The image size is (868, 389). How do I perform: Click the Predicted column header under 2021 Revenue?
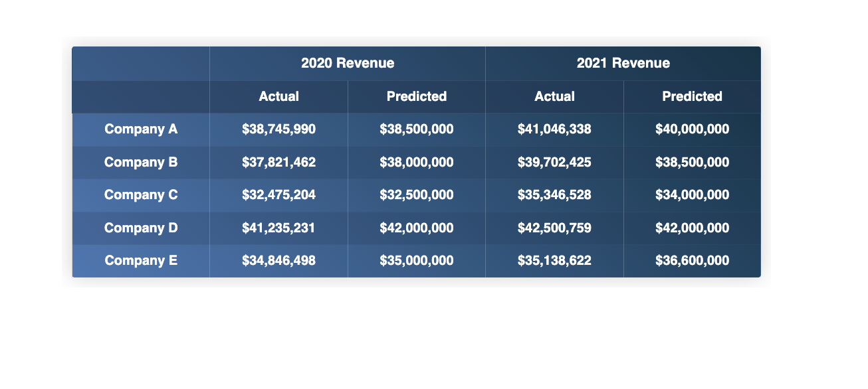click(x=693, y=96)
